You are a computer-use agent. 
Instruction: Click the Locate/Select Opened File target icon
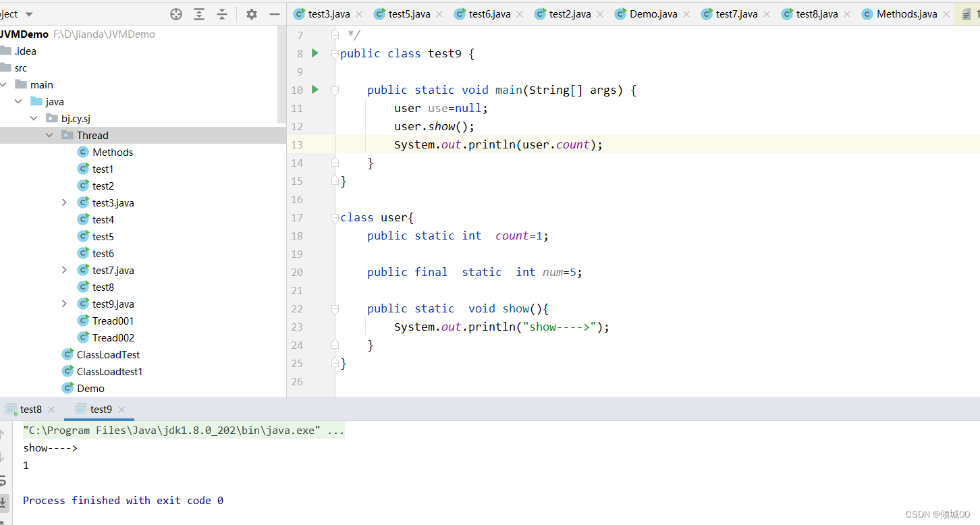click(176, 13)
